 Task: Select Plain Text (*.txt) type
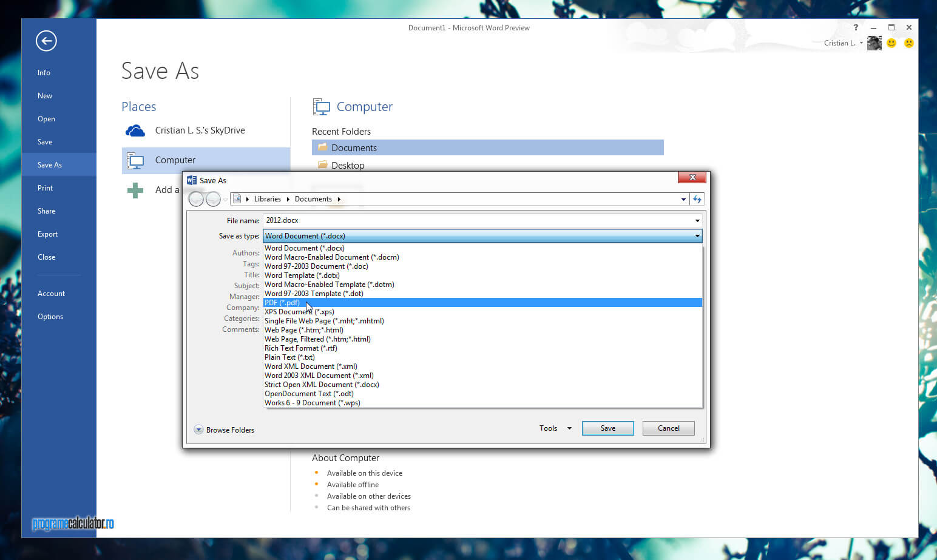[x=482, y=357]
